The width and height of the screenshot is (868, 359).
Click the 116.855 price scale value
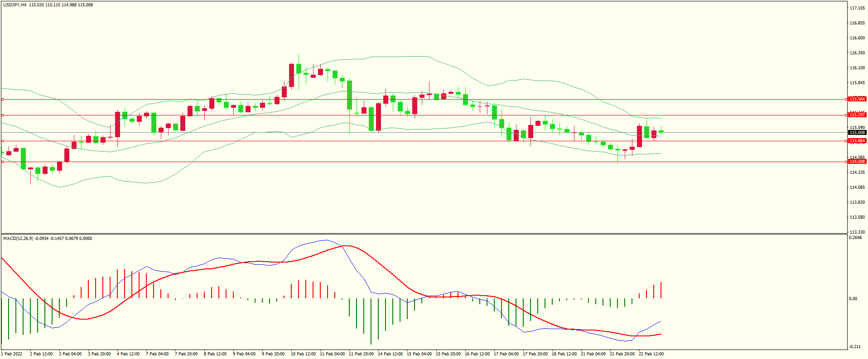tap(857, 23)
